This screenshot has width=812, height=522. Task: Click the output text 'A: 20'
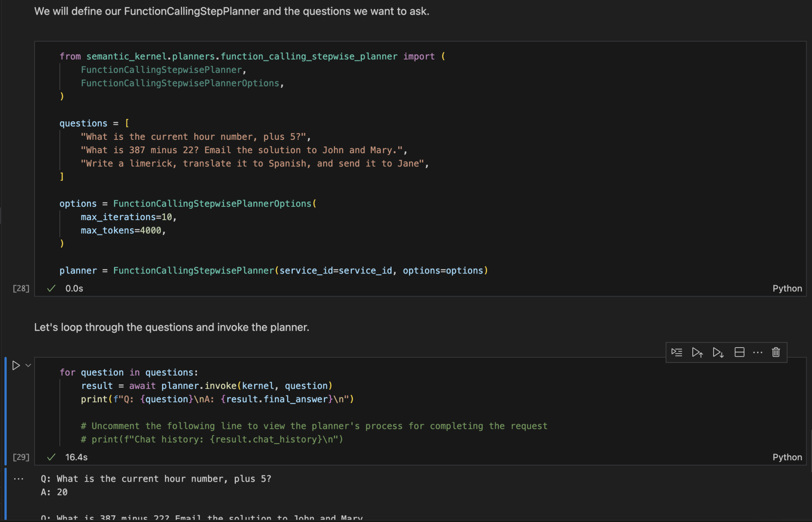click(54, 492)
